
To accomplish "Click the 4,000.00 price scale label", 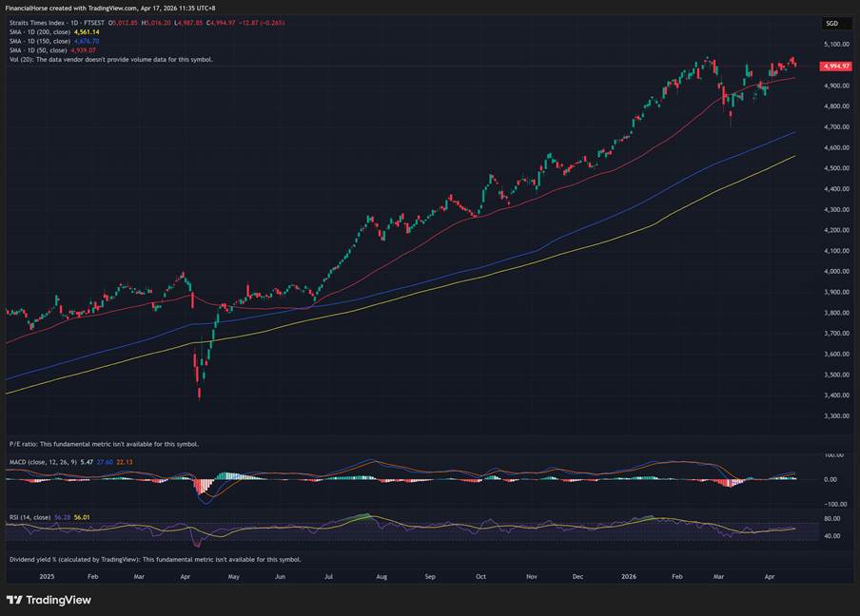I will point(837,272).
